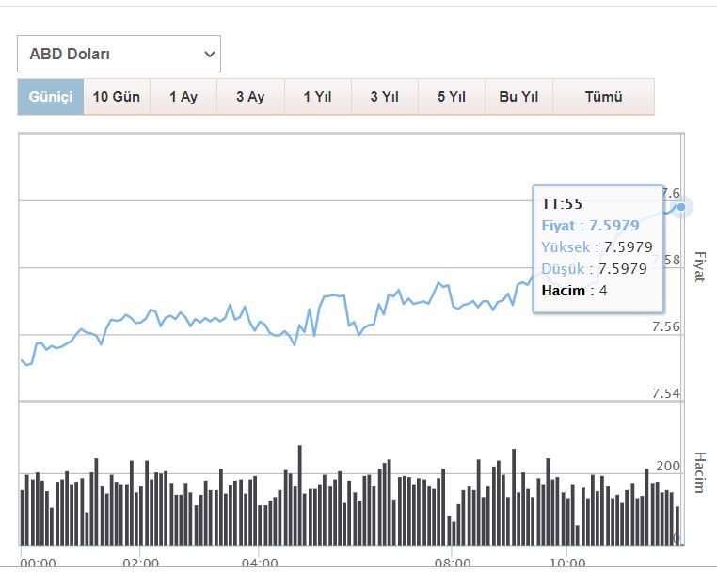The width and height of the screenshot is (717, 588).
Task: Click the 08:00 time axis label
Action: point(453,563)
